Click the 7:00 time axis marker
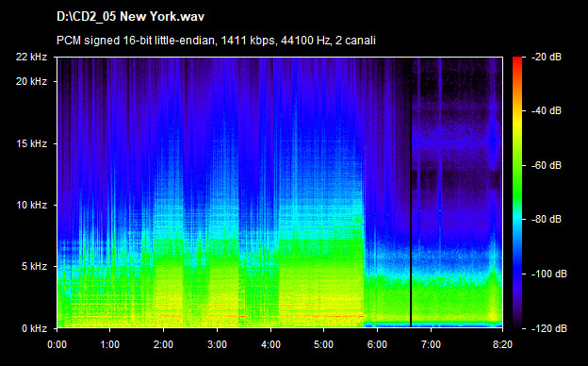Image resolution: width=588 pixels, height=366 pixels. (x=431, y=344)
